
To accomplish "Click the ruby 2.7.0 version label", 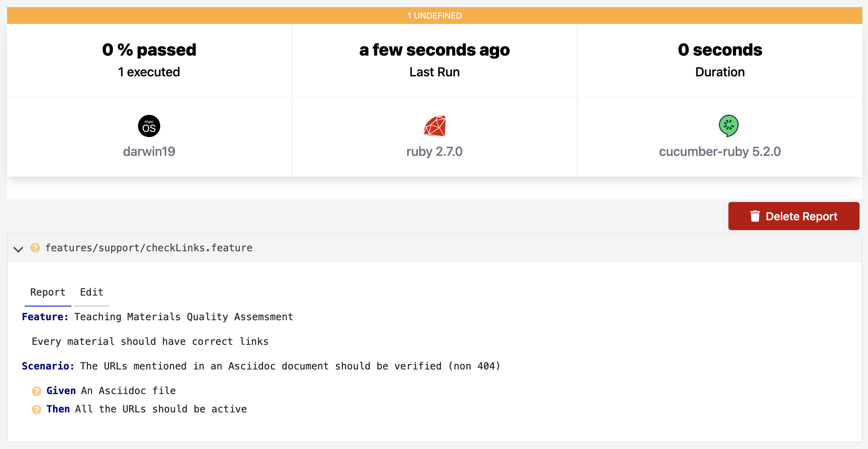I will coord(435,152).
